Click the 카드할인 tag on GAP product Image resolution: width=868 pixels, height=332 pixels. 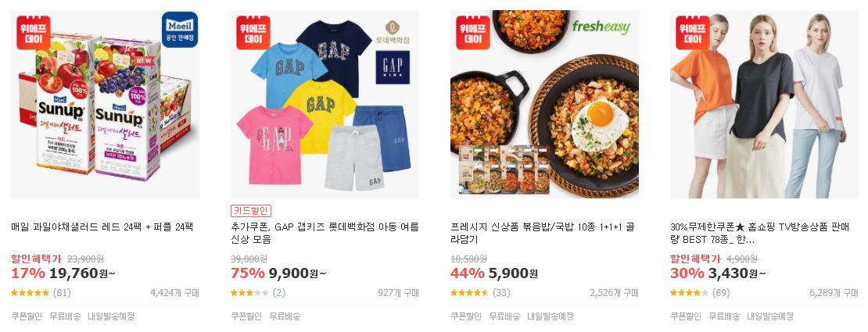[x=251, y=211]
